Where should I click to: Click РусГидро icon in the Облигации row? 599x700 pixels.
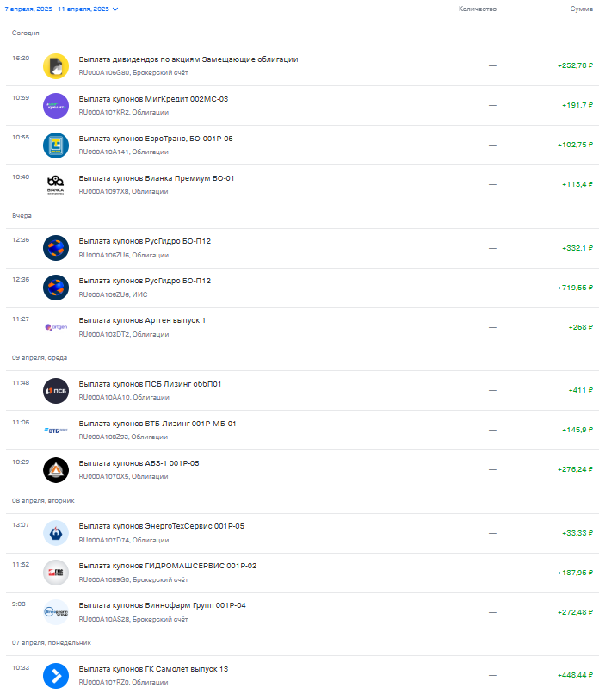(56, 248)
